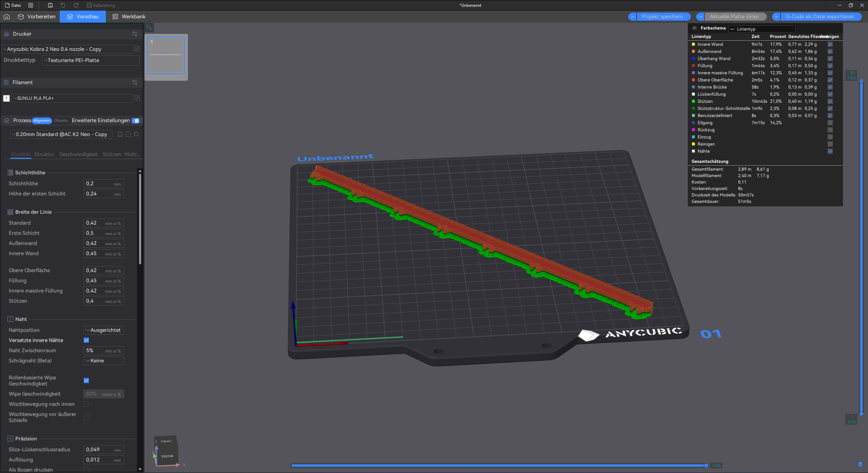The height and width of the screenshot is (473, 868).
Task: Select plate 1 thumbnail
Action: click(x=166, y=55)
